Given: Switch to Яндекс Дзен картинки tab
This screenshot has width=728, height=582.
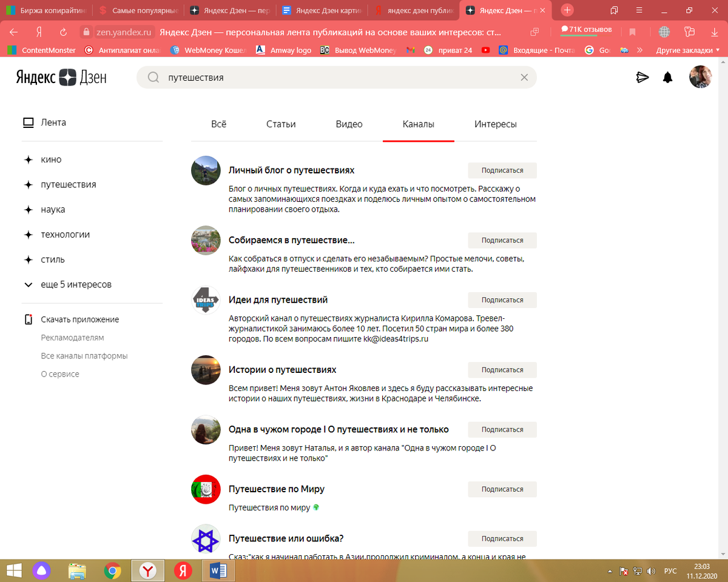Looking at the screenshot, I should click(322, 10).
